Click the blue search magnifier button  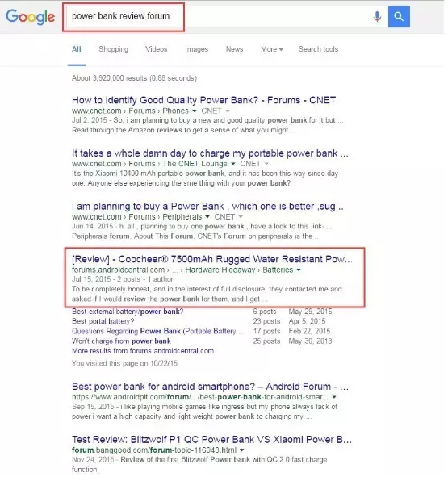point(399,17)
